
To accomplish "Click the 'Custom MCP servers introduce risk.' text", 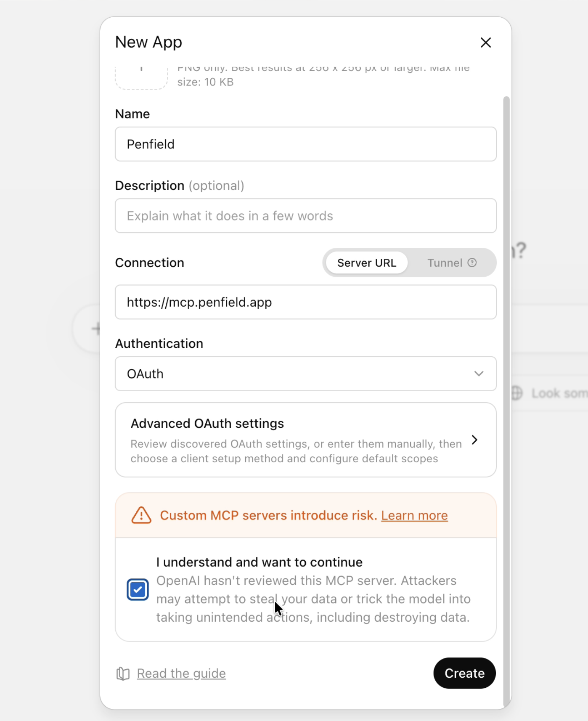I will tap(268, 515).
